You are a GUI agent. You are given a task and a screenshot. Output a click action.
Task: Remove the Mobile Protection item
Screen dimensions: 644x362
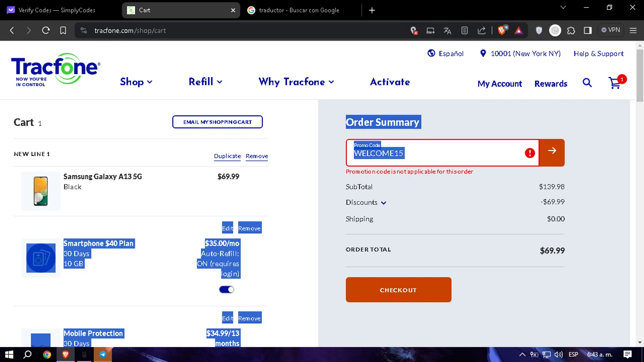tap(249, 318)
